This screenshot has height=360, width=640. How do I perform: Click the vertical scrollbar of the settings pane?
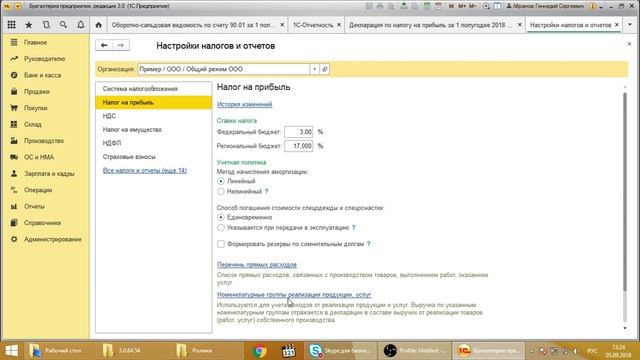(624, 192)
